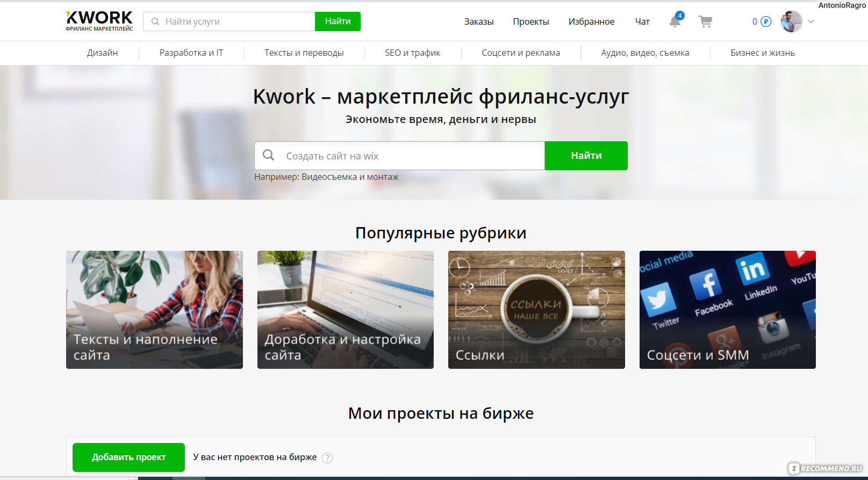
Task: Click the large green 'Найти' button
Action: tap(586, 156)
